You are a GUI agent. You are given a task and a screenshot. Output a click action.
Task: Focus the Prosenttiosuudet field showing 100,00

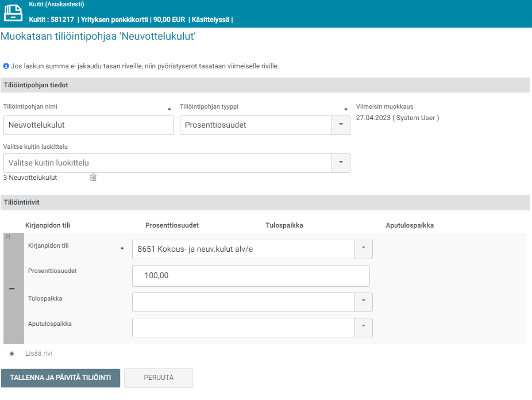point(250,276)
